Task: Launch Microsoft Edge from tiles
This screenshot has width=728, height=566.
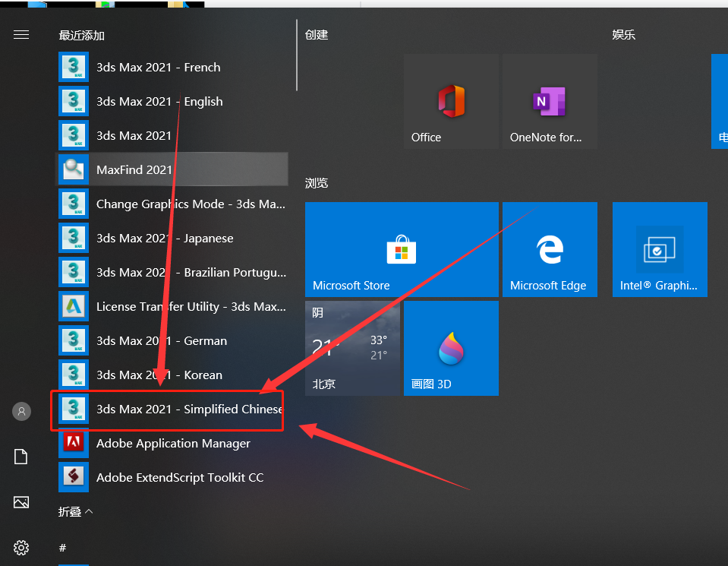Action: coord(550,249)
